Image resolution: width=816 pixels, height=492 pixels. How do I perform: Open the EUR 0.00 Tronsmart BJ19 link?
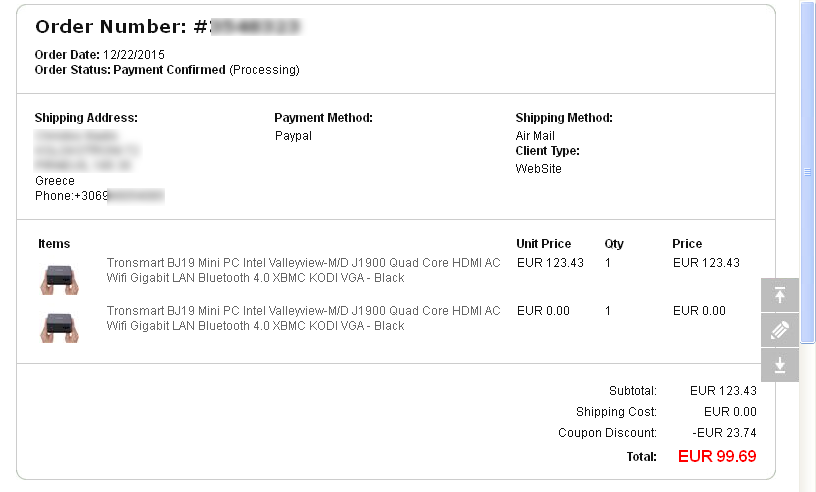[x=303, y=318]
